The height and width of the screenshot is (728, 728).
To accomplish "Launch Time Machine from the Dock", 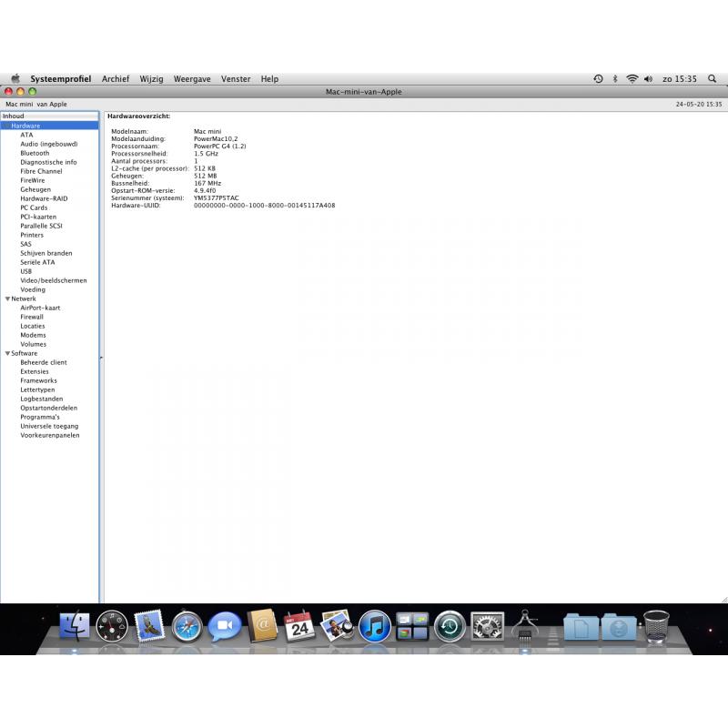I will (450, 626).
